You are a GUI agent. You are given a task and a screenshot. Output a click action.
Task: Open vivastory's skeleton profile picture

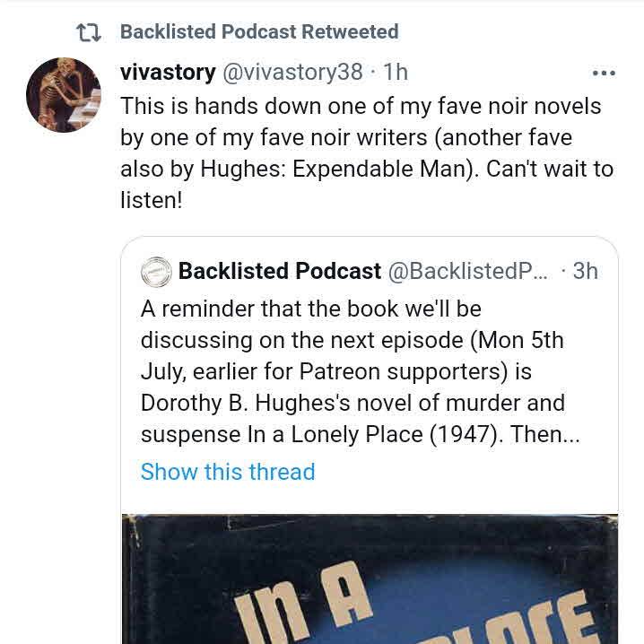pos(64,95)
